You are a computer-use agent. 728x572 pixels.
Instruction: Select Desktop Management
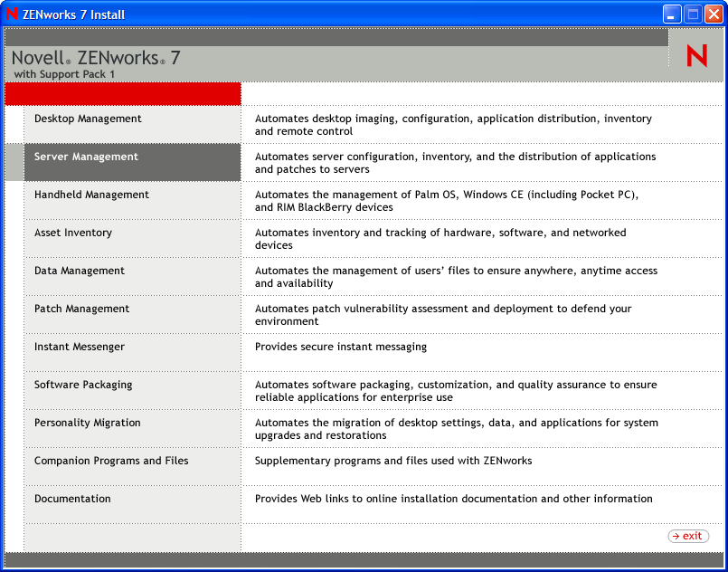tap(90, 119)
